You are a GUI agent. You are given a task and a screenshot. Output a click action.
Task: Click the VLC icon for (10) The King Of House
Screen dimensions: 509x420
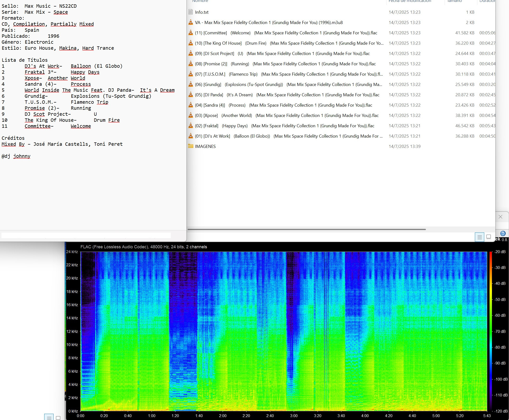[191, 43]
